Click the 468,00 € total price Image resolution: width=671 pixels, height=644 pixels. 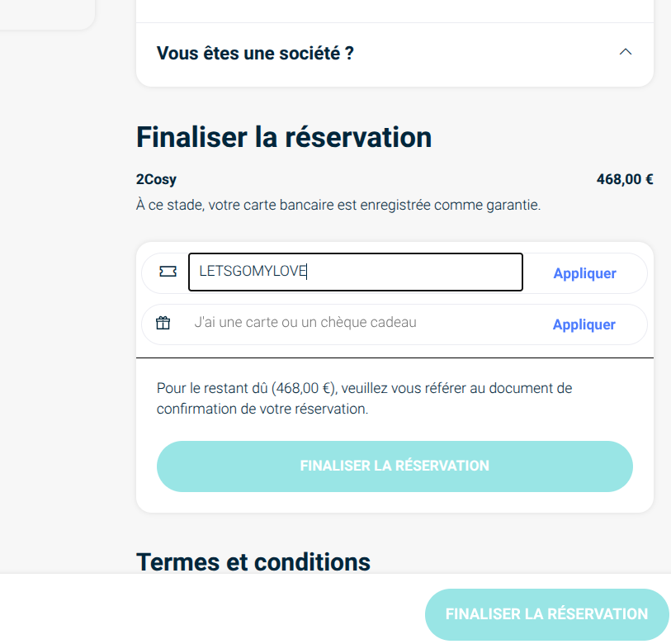pos(624,179)
